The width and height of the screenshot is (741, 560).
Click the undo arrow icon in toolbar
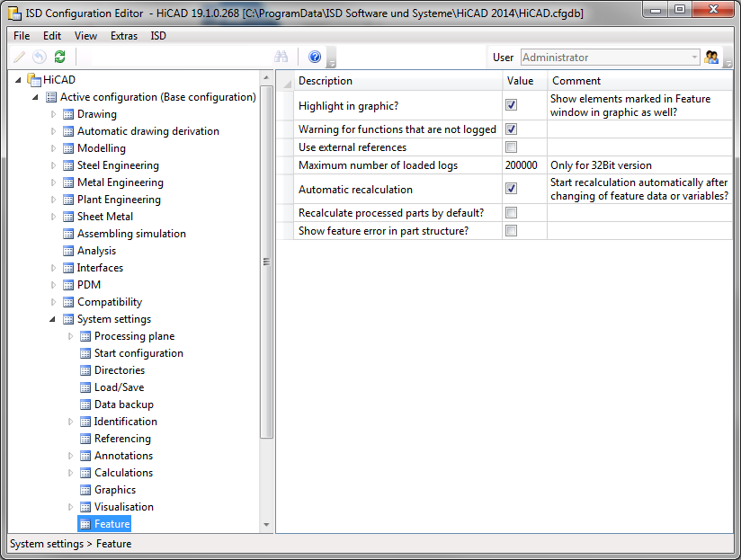(39, 57)
